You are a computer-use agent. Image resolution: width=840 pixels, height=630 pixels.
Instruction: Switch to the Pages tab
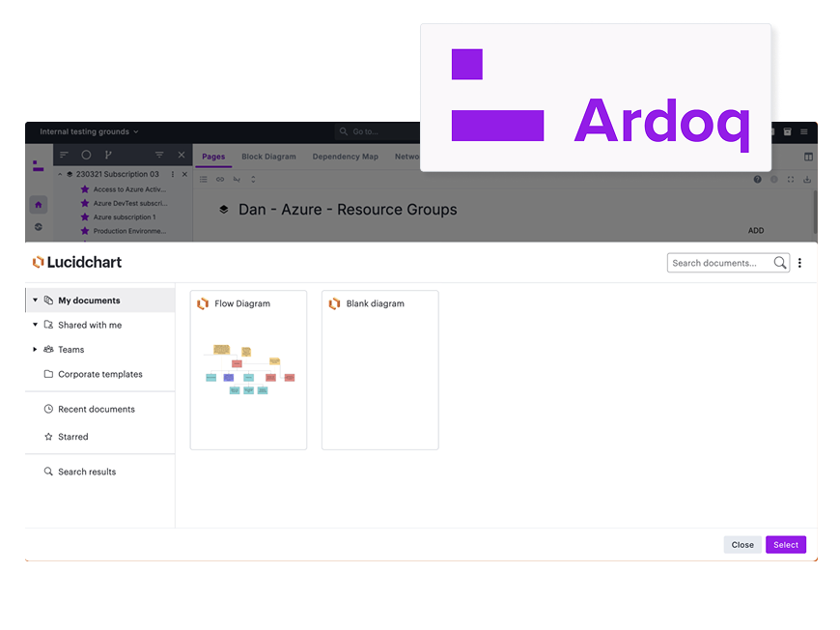click(213, 157)
